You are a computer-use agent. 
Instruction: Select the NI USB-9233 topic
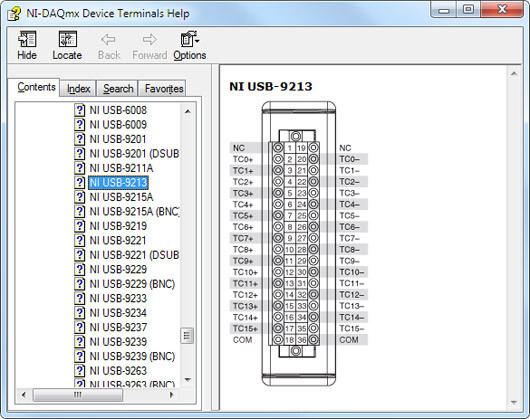tap(118, 299)
